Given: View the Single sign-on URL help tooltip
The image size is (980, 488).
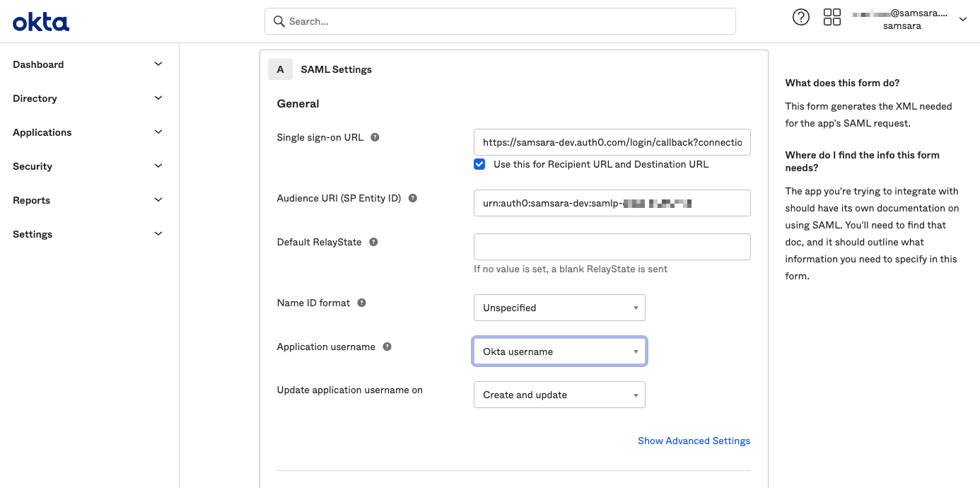Looking at the screenshot, I should [373, 137].
